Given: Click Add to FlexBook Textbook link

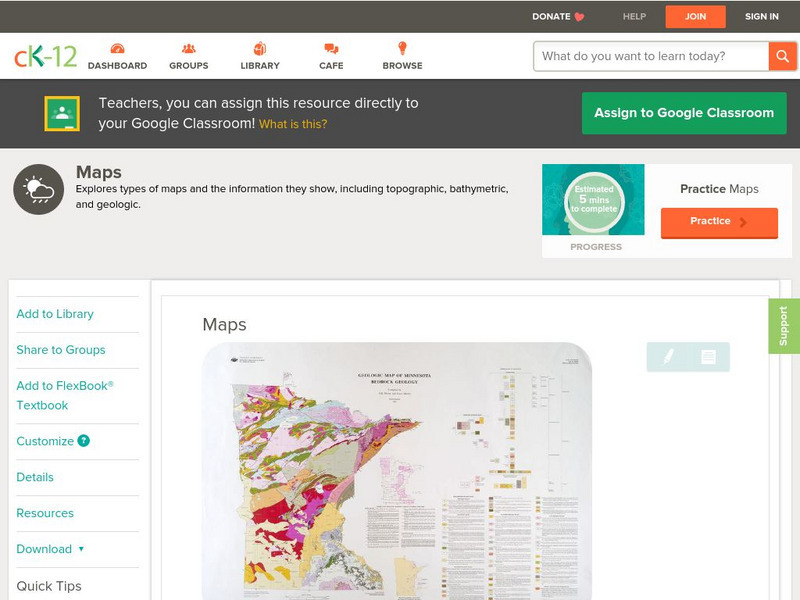Looking at the screenshot, I should click(65, 395).
